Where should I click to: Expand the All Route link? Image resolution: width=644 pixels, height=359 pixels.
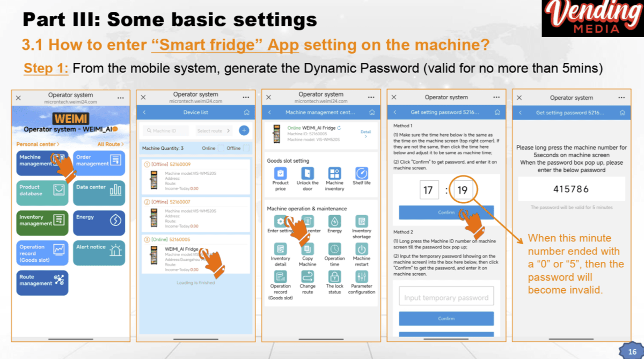click(x=110, y=144)
